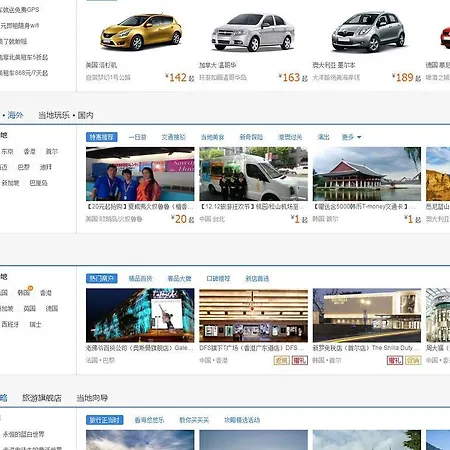The image size is (450, 450).
Task: Open the DFS旗下T广场 store title link
Action: [x=252, y=348]
